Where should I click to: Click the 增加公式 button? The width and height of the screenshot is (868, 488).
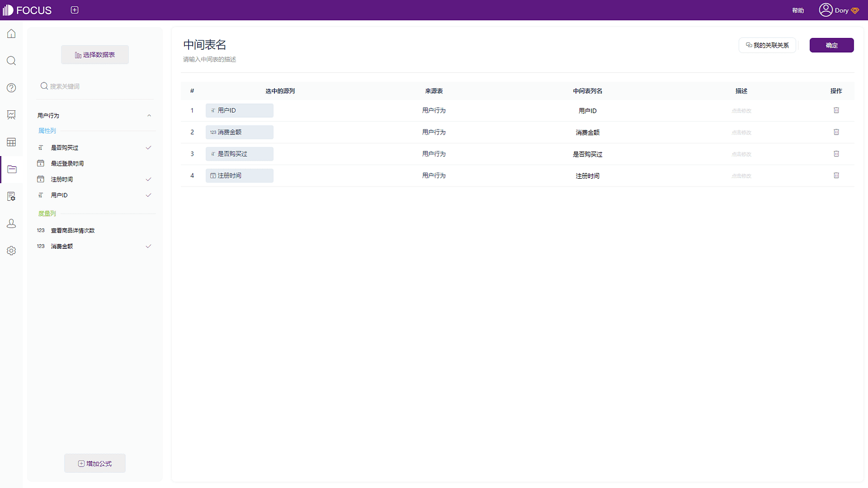pos(95,463)
